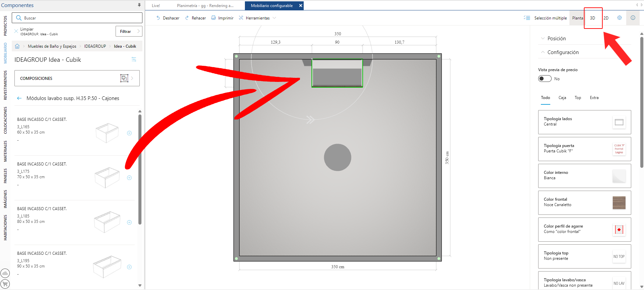Click the search magnifier icon
The height and width of the screenshot is (290, 644).
pos(19,18)
